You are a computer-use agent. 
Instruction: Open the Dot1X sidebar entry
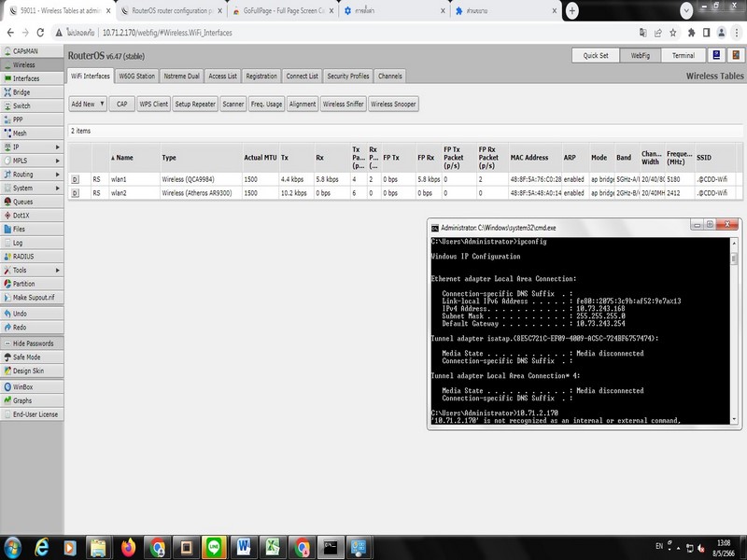[x=32, y=216]
